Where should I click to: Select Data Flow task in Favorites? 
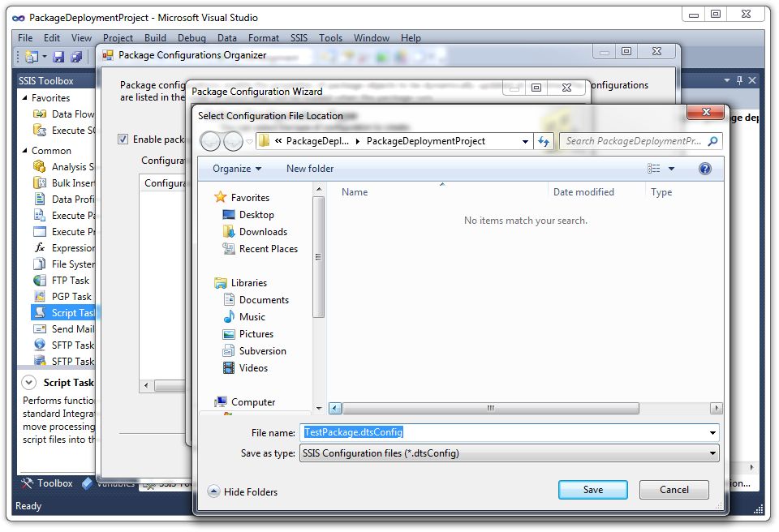63,114
